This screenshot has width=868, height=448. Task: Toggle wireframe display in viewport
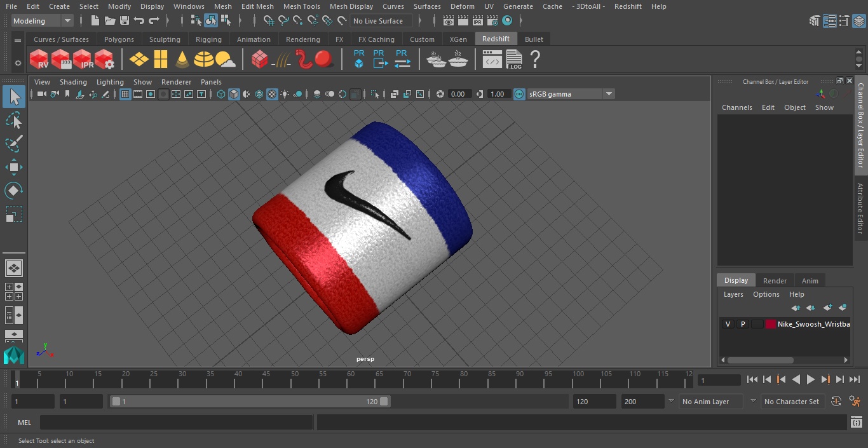[221, 94]
